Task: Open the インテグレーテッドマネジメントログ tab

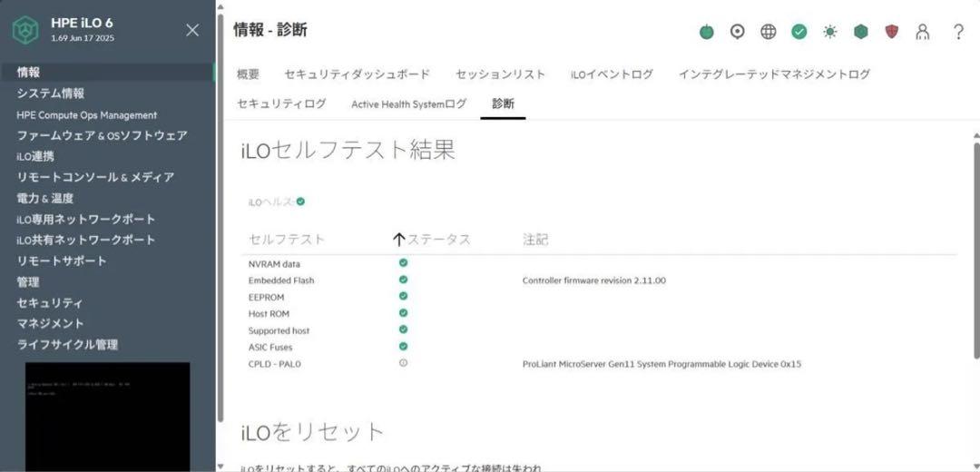Action: 774,74
